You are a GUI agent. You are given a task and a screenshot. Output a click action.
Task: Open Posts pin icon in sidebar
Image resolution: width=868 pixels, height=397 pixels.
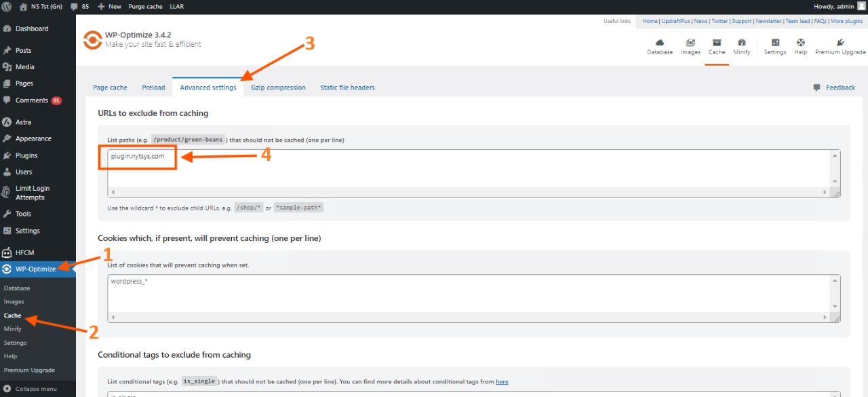point(7,50)
